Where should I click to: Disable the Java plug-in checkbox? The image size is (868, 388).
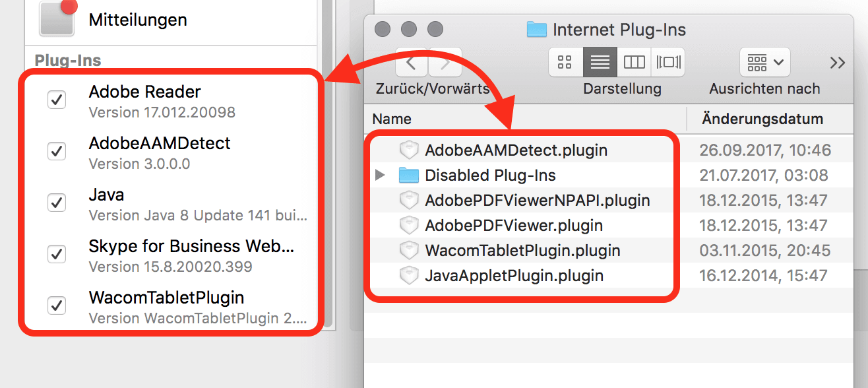[57, 203]
